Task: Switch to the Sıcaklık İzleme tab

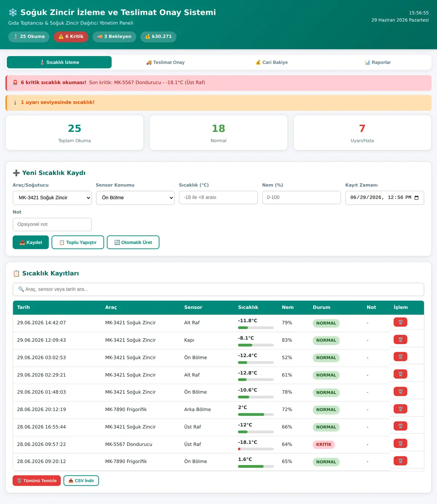Action: (59, 62)
